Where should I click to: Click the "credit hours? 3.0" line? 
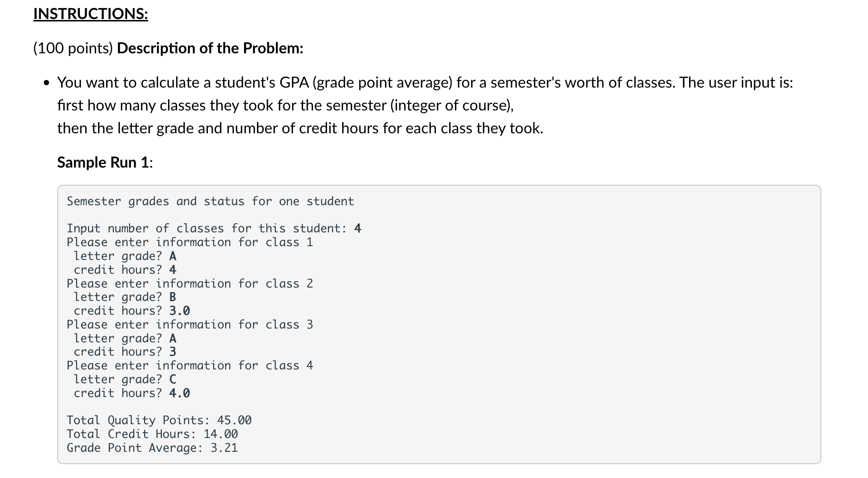[x=132, y=311]
